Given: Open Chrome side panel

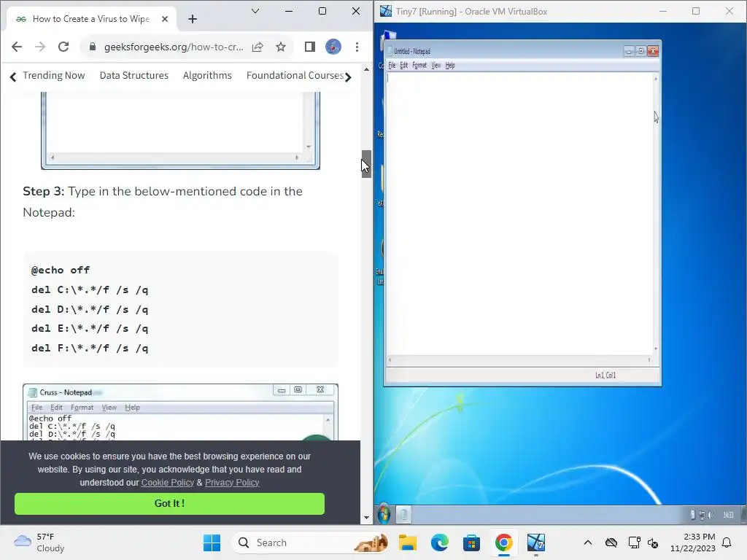Looking at the screenshot, I should pyautogui.click(x=309, y=47).
